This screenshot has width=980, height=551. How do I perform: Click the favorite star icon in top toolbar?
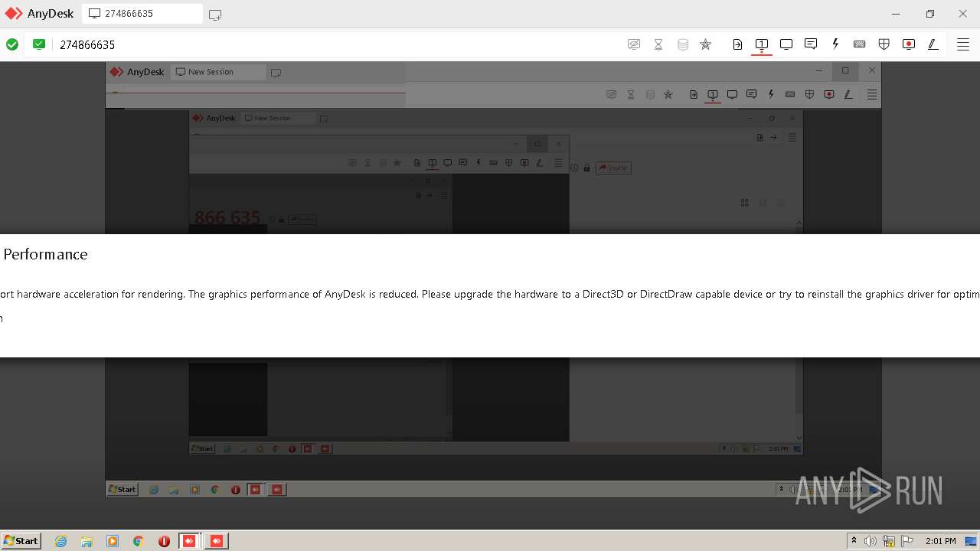coord(706,44)
